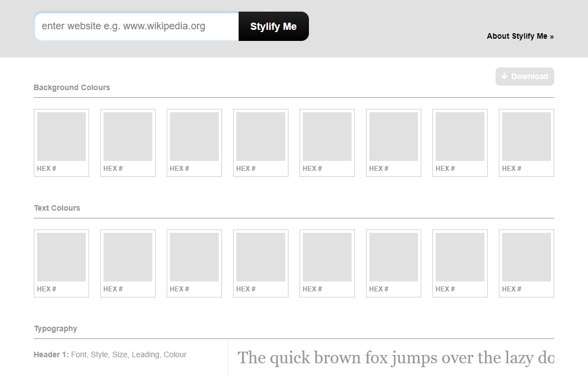Pick the third Background Colours swatch
The height and width of the screenshot is (376, 588).
194,137
